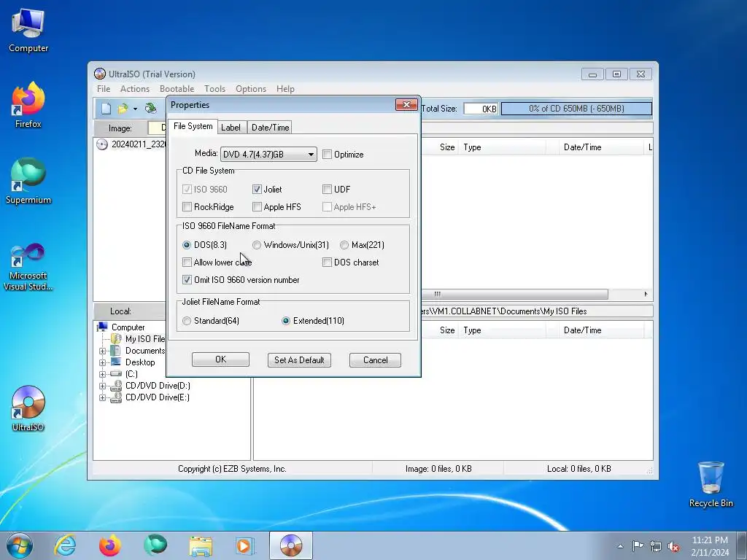This screenshot has height=560, width=747.
Task: Enable the RockRidge checkbox
Action: pyautogui.click(x=187, y=206)
